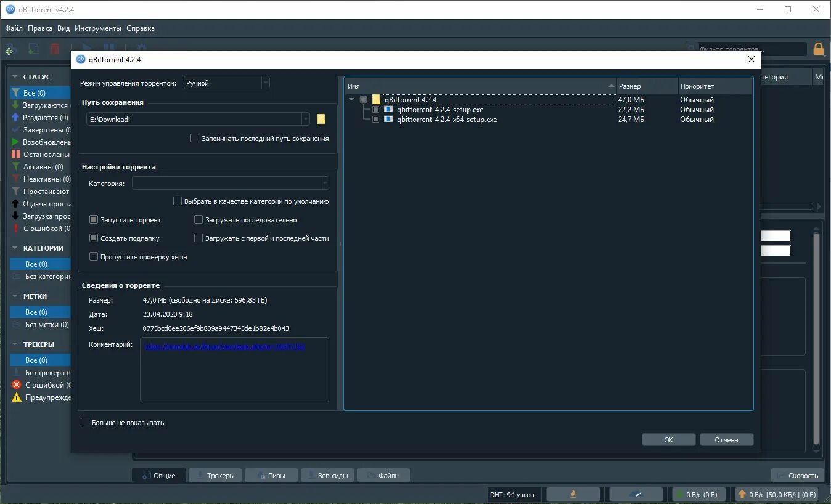831x504 pixels.
Task: Open the 'Категория' dropdown
Action: coord(325,183)
